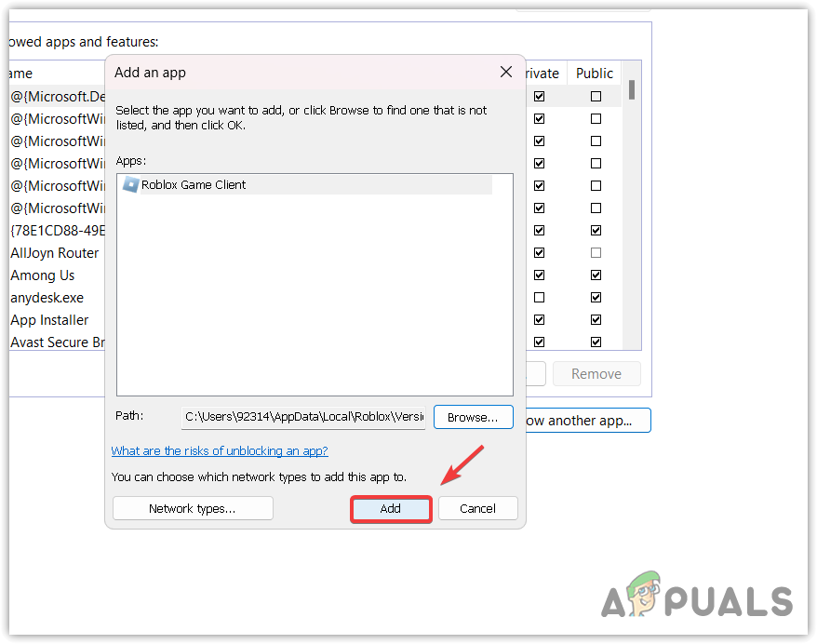Viewport: 817px width, 644px height.
Task: Click the Path input field
Action: (x=303, y=417)
